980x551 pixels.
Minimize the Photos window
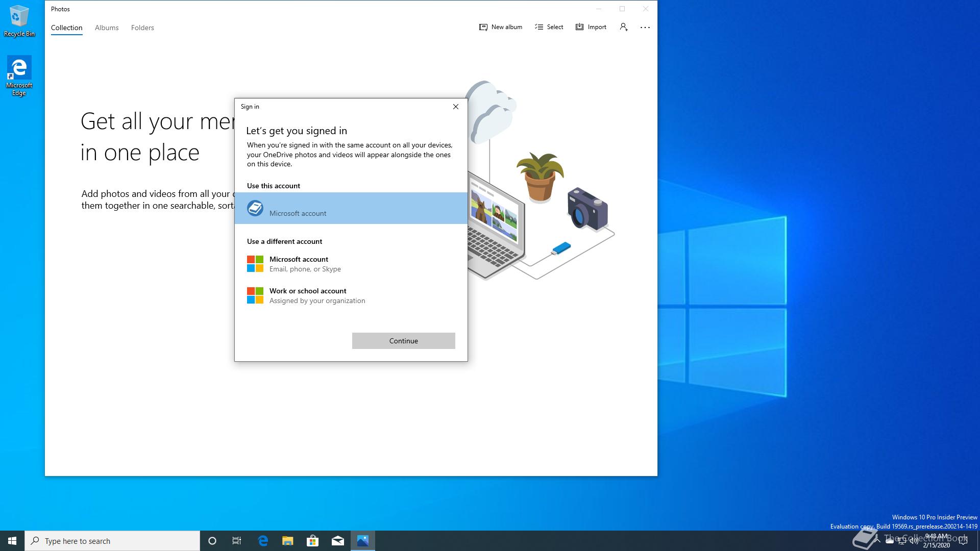click(x=599, y=9)
